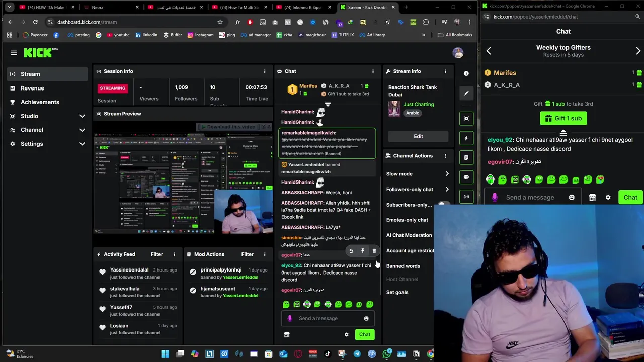644x362 pixels.
Task: Open shop icon in popout chat window
Action: click(x=592, y=198)
